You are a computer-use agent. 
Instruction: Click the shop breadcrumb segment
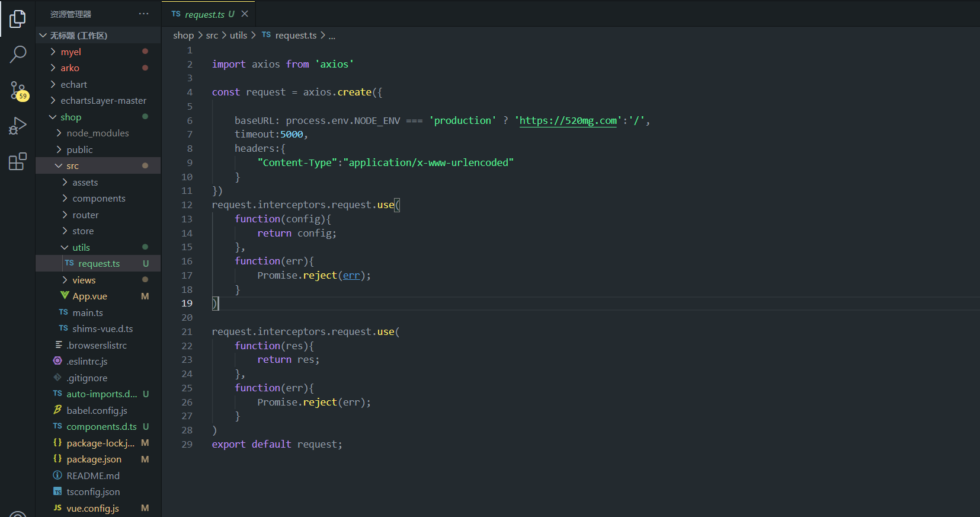pos(183,36)
